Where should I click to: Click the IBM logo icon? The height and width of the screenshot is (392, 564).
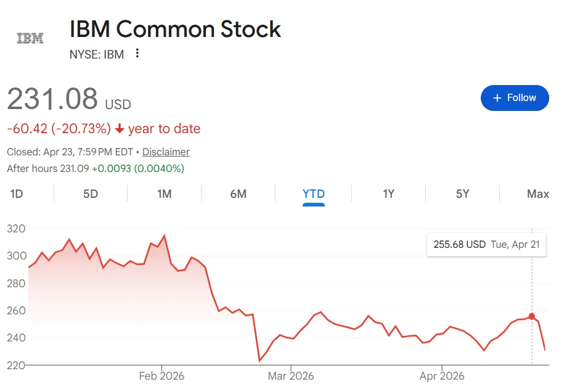click(x=30, y=38)
